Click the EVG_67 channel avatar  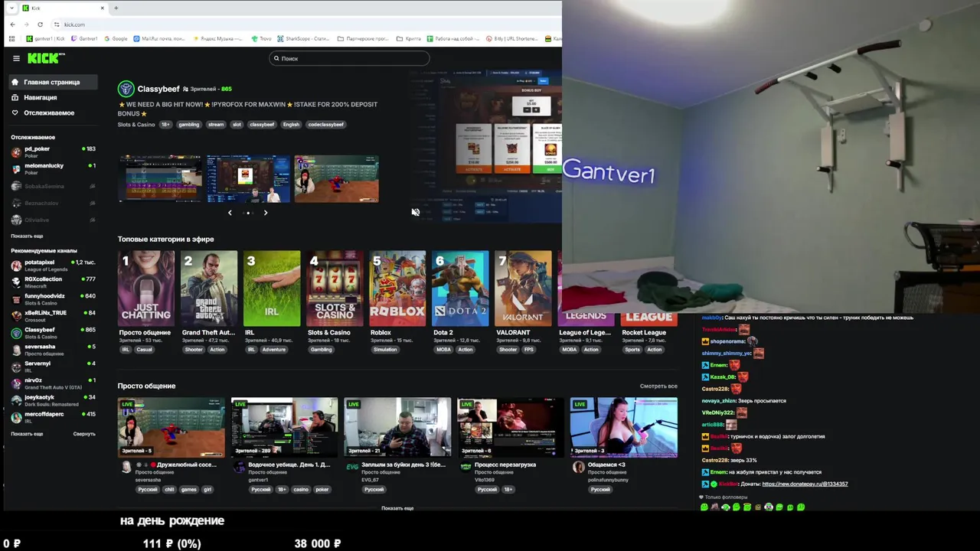(352, 466)
